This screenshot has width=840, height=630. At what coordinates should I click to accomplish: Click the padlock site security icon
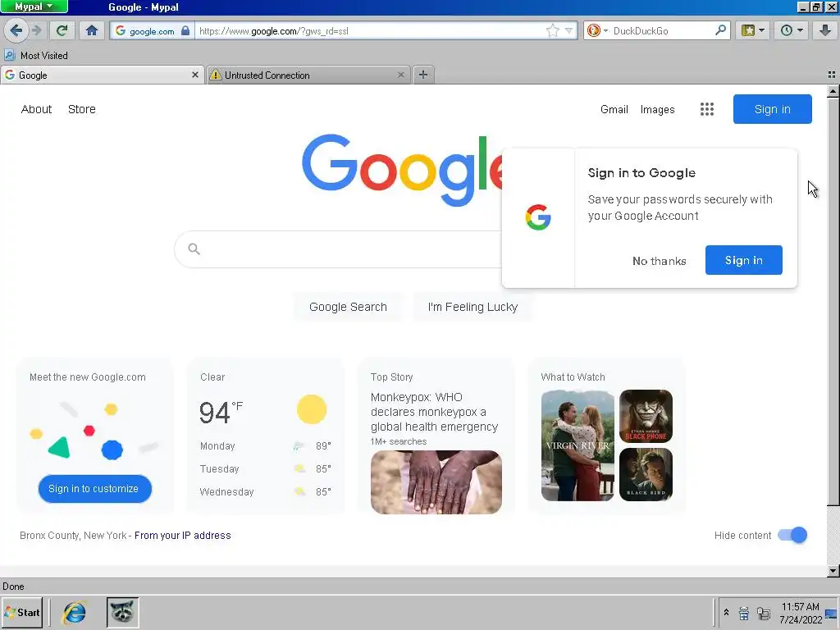click(x=185, y=30)
